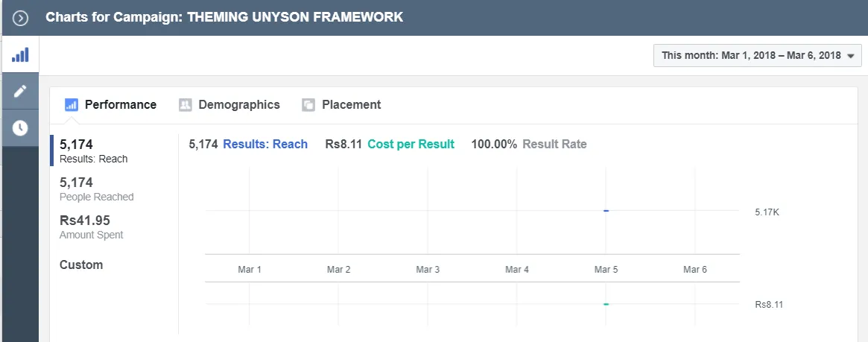Collapse the side panel with the circled arrow
The height and width of the screenshot is (342, 868).
[20, 19]
